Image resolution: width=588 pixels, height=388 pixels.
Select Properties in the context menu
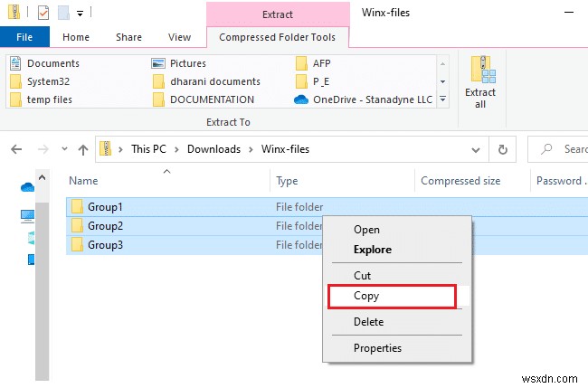(x=377, y=347)
